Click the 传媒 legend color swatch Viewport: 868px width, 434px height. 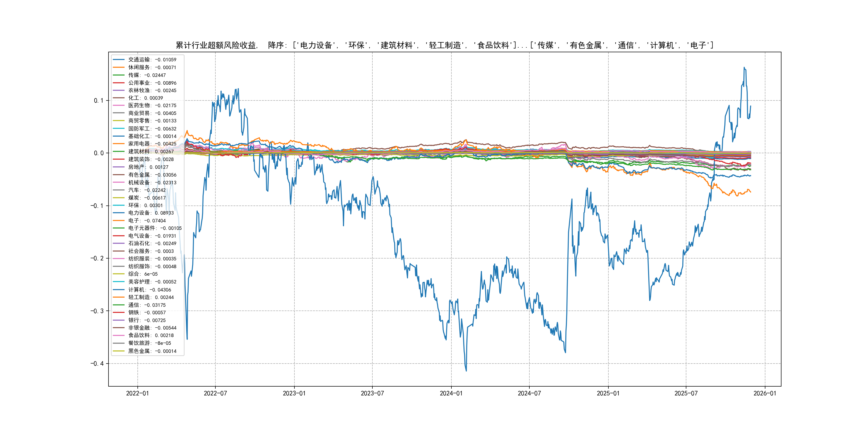click(119, 75)
